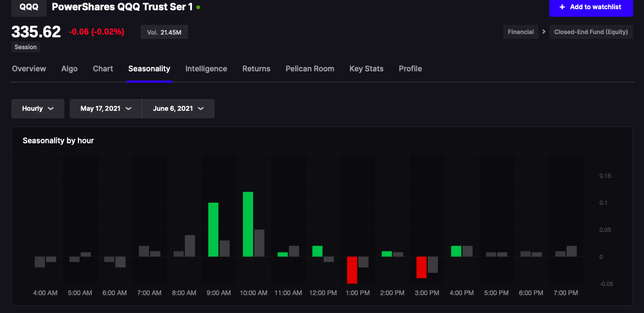Switch to the Returns tab
Screen dimensions: 644x313
pyautogui.click(x=256, y=69)
